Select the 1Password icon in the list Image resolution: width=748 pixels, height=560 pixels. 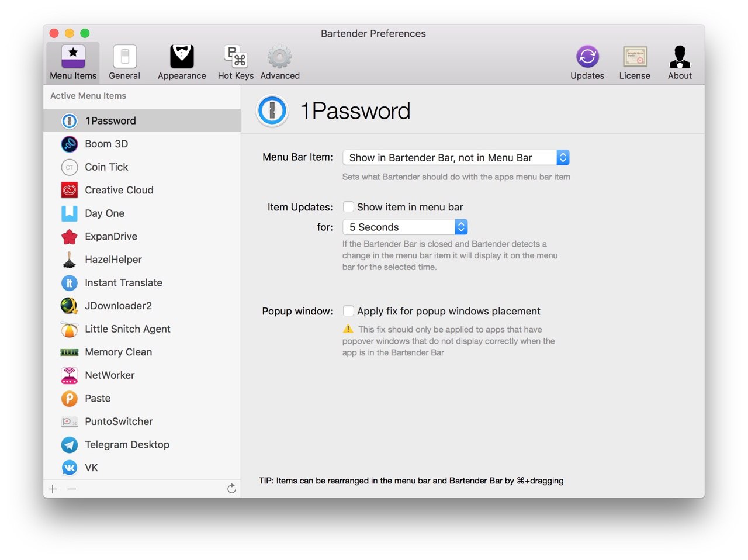click(70, 121)
